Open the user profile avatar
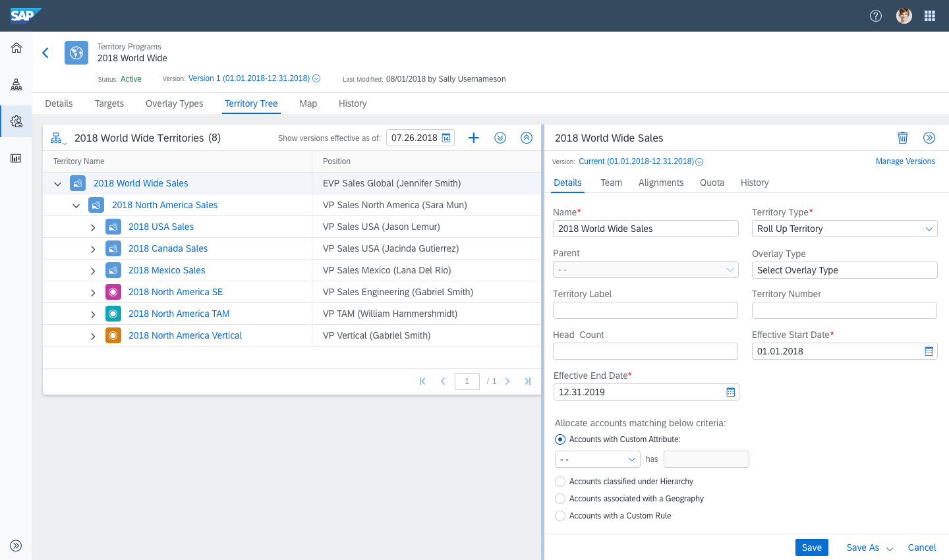 tap(904, 16)
